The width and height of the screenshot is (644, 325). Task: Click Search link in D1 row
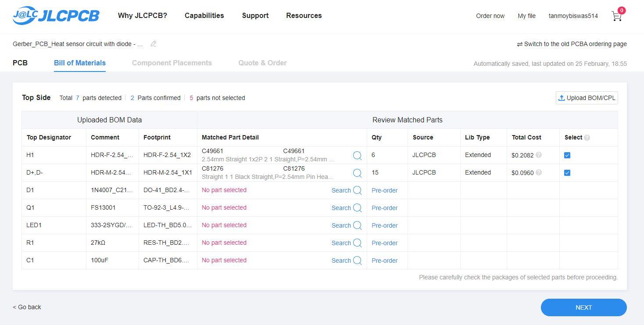point(341,190)
